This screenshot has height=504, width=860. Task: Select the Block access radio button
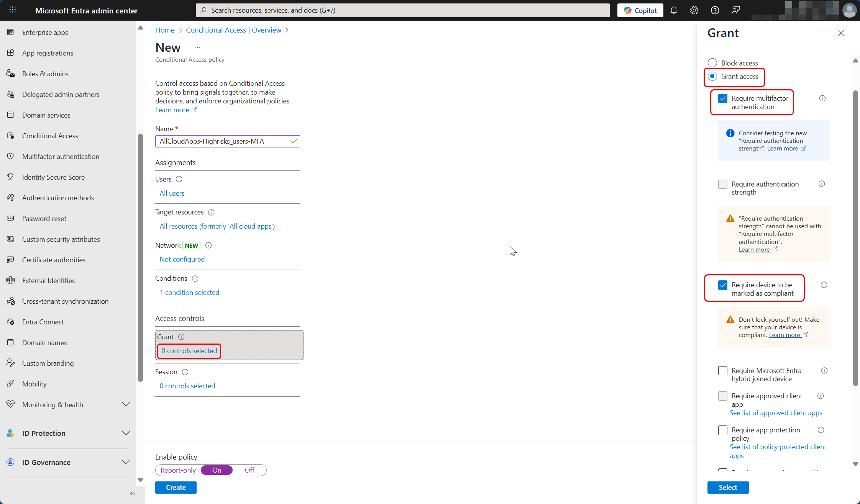pyautogui.click(x=712, y=63)
